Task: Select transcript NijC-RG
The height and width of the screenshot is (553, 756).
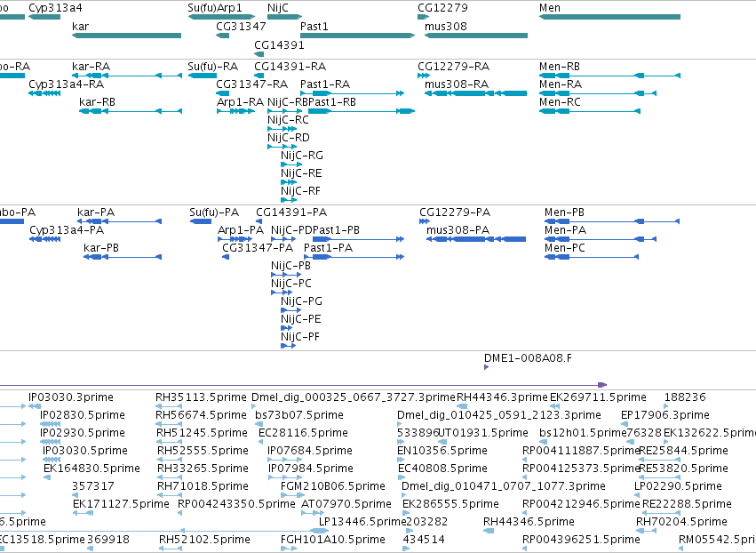Action: click(x=291, y=164)
